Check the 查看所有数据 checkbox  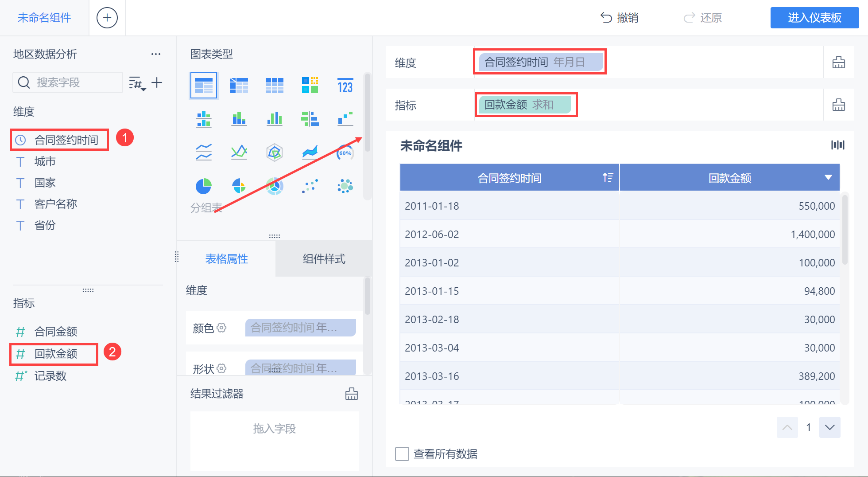point(402,454)
